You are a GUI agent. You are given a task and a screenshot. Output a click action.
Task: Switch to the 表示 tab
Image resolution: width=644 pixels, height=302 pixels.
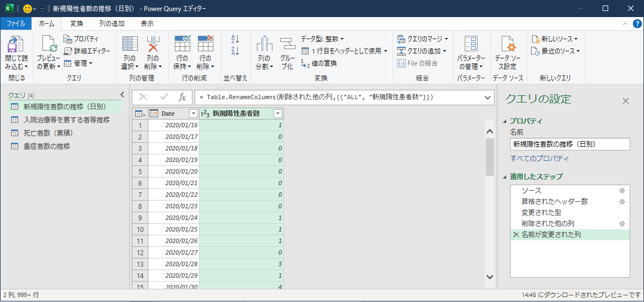147,23
